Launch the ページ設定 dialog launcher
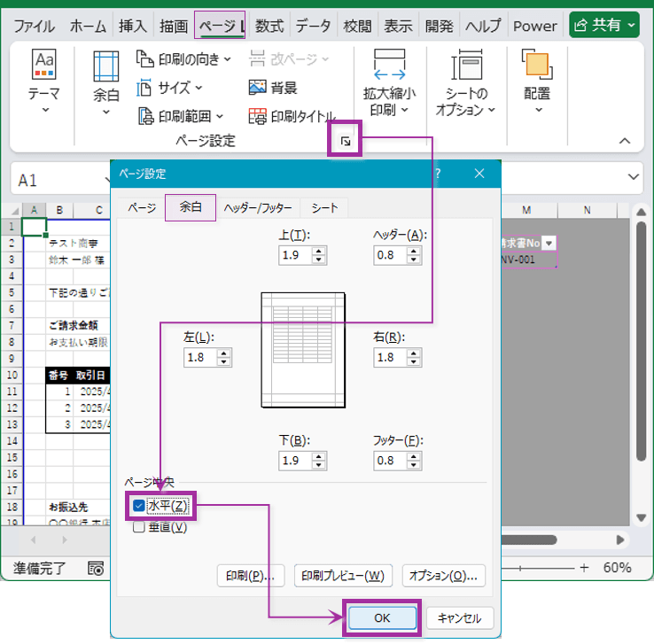 point(345,142)
